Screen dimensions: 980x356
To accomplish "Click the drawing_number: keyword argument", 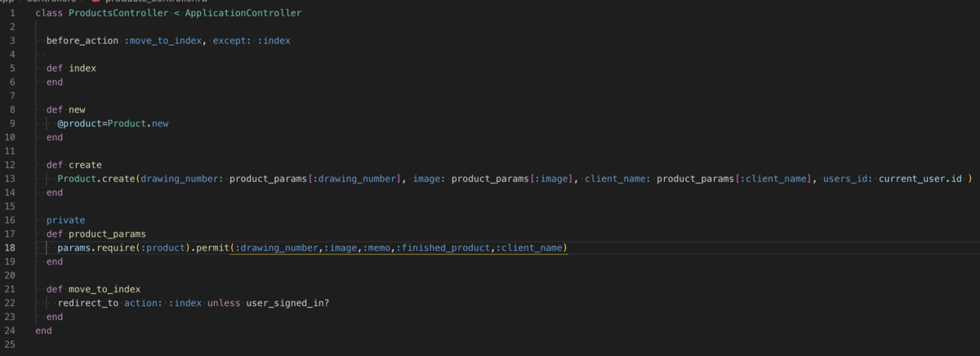I will coord(182,179).
